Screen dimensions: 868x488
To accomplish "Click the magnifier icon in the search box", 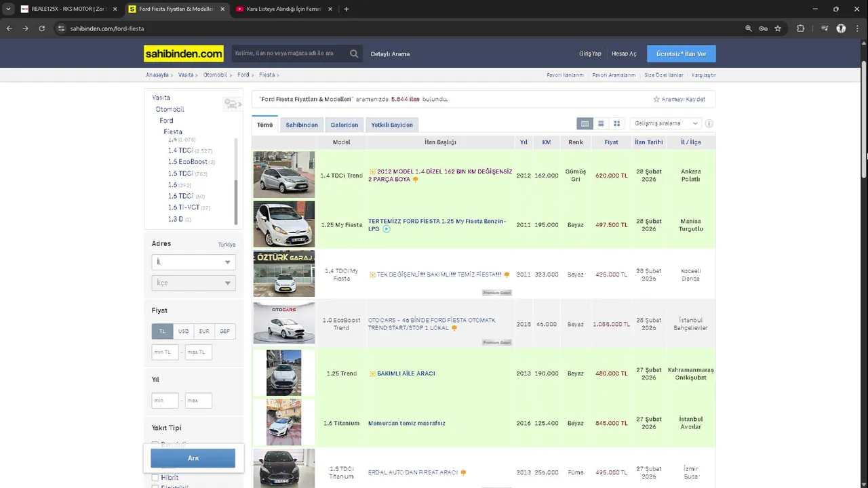I will tap(354, 54).
